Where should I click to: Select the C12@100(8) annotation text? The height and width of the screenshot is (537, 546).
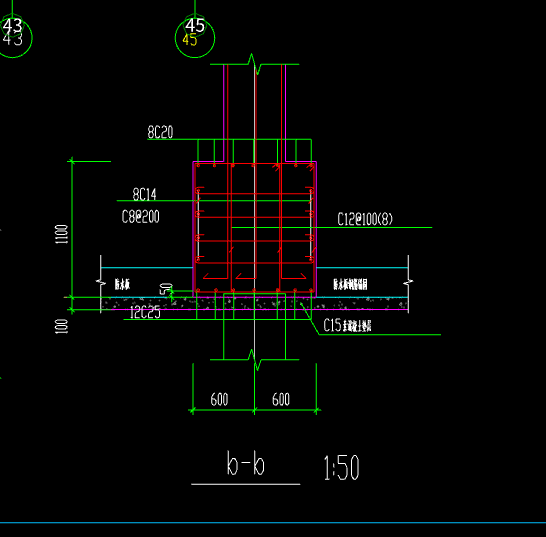(x=365, y=219)
